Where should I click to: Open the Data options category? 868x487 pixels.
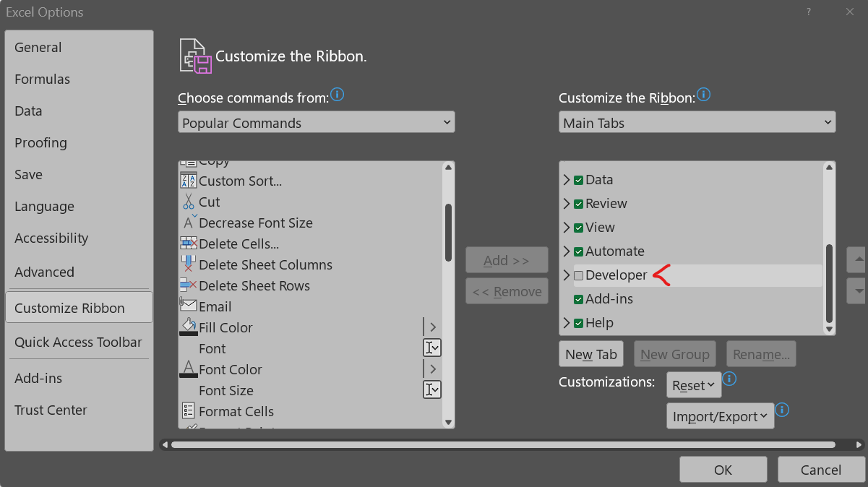tap(79, 111)
